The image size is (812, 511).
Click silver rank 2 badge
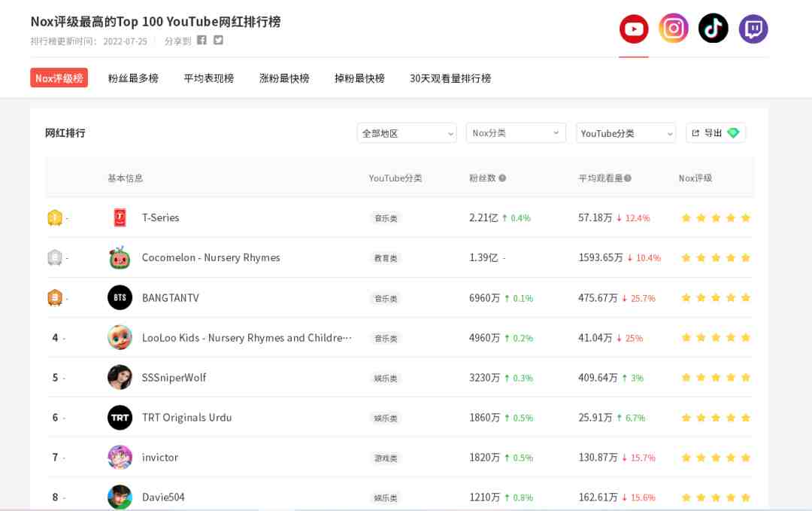coord(55,257)
